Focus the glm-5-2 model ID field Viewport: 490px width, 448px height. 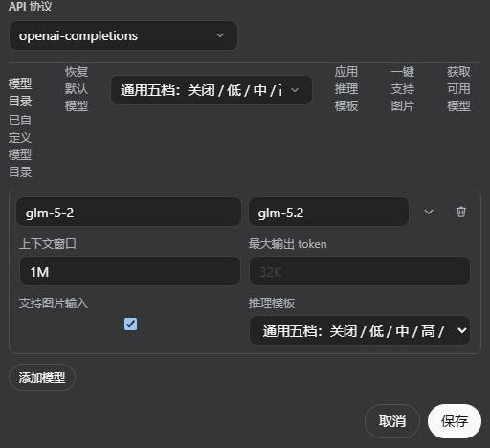pyautogui.click(x=128, y=212)
